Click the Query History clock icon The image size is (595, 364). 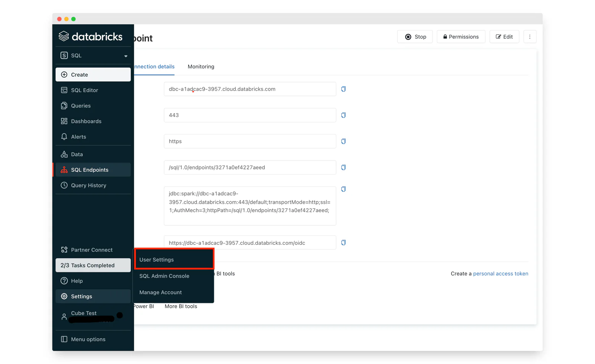pos(64,185)
